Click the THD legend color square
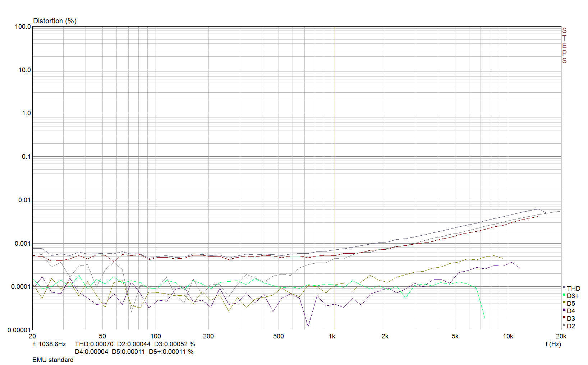This screenshot has width=588, height=365. 564,287
